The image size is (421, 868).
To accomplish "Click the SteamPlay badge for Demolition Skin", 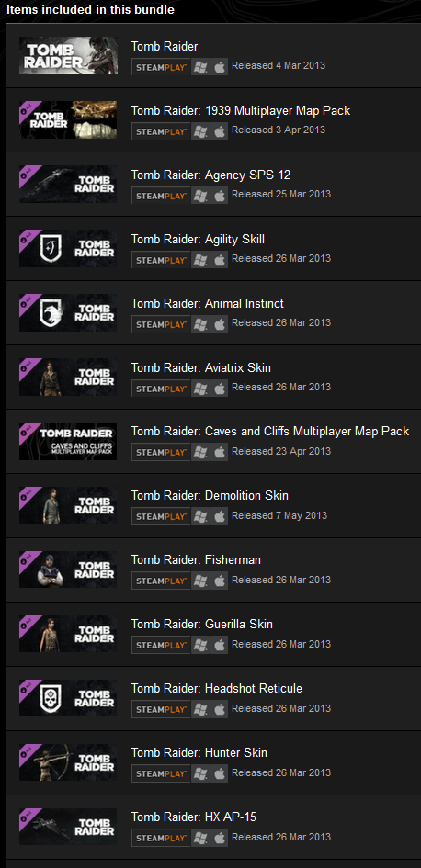I will [x=161, y=516].
